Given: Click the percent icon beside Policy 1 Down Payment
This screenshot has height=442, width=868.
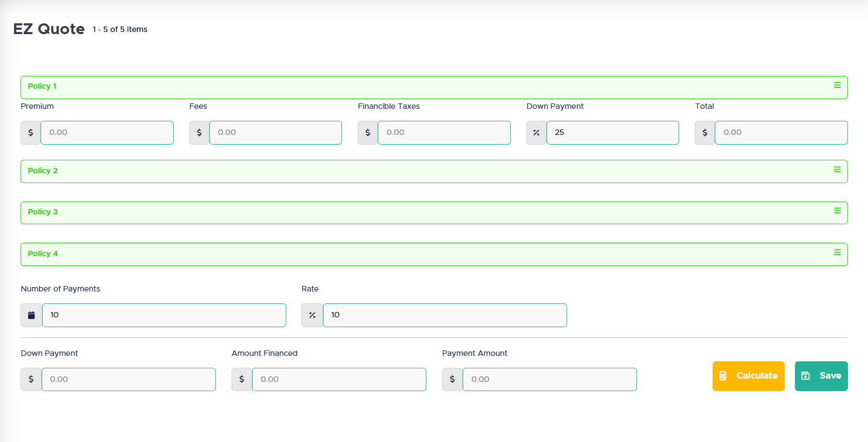Looking at the screenshot, I should pos(536,133).
